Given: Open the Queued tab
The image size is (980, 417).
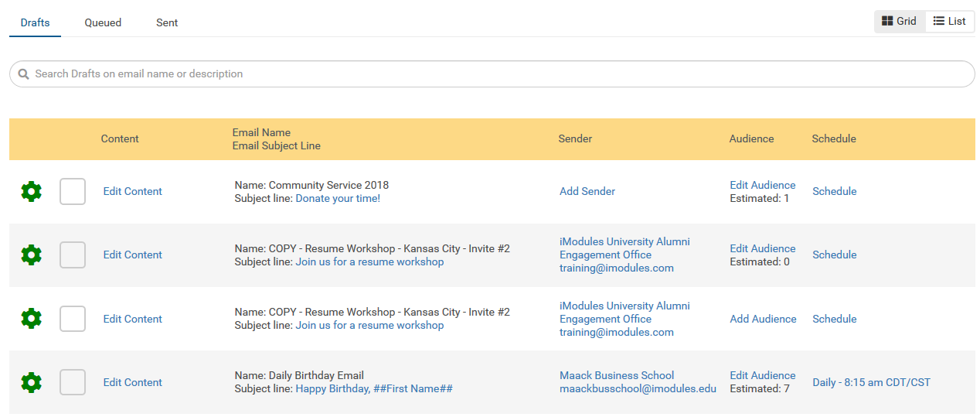Looking at the screenshot, I should tap(103, 22).
